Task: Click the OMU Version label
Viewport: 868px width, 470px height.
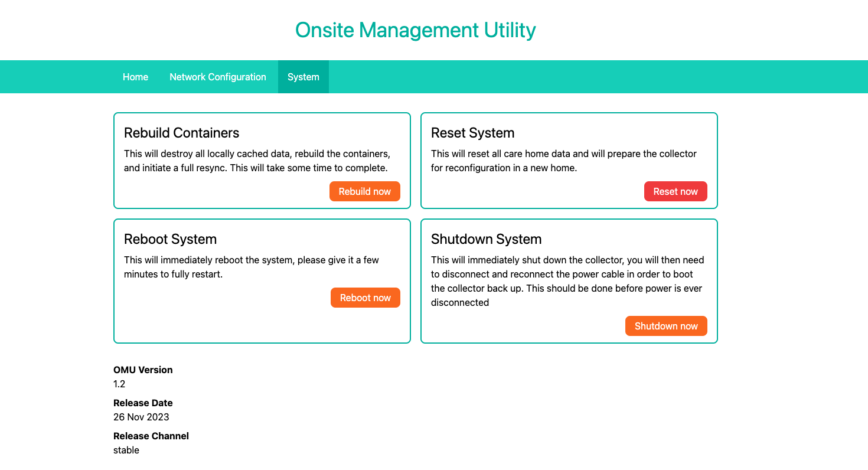Action: coord(143,370)
